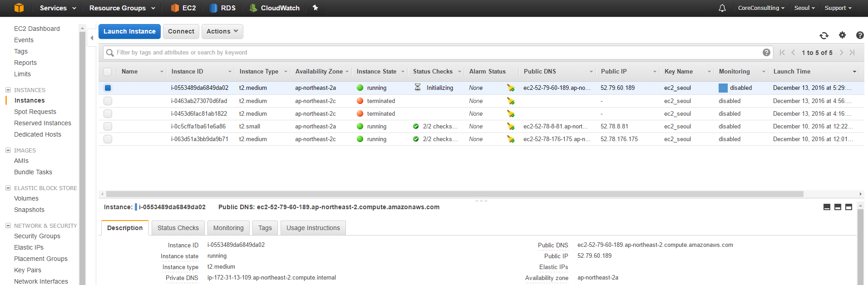This screenshot has width=868, height=285.
Task: Click the Launch Instance button
Action: click(129, 31)
